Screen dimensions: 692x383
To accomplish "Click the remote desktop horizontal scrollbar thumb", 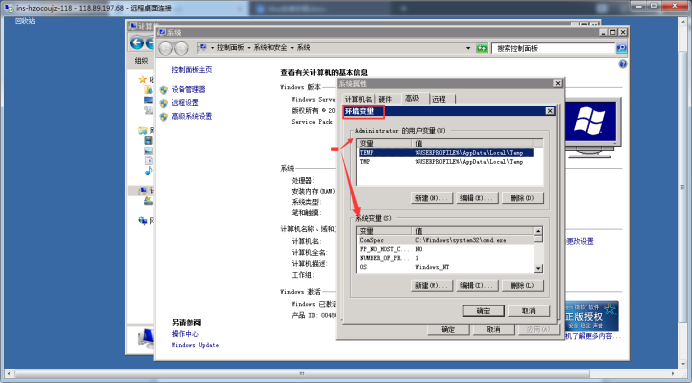I will [x=302, y=374].
